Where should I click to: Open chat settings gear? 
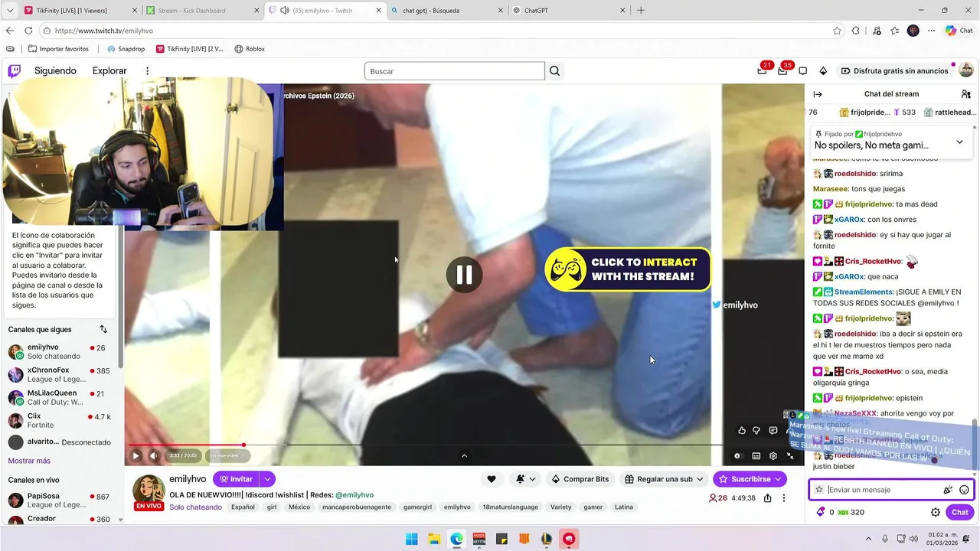936,513
